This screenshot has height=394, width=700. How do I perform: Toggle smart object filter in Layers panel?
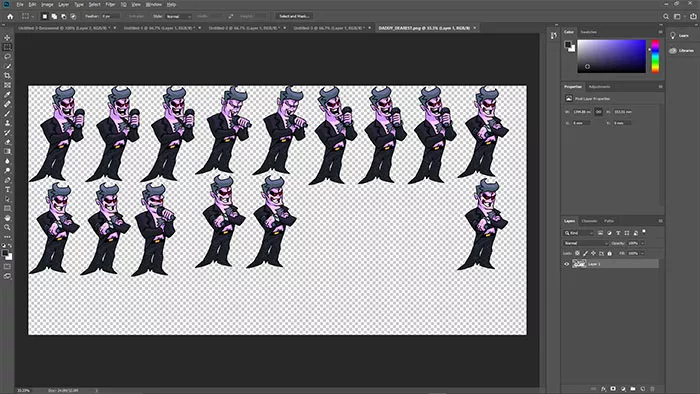click(x=635, y=233)
